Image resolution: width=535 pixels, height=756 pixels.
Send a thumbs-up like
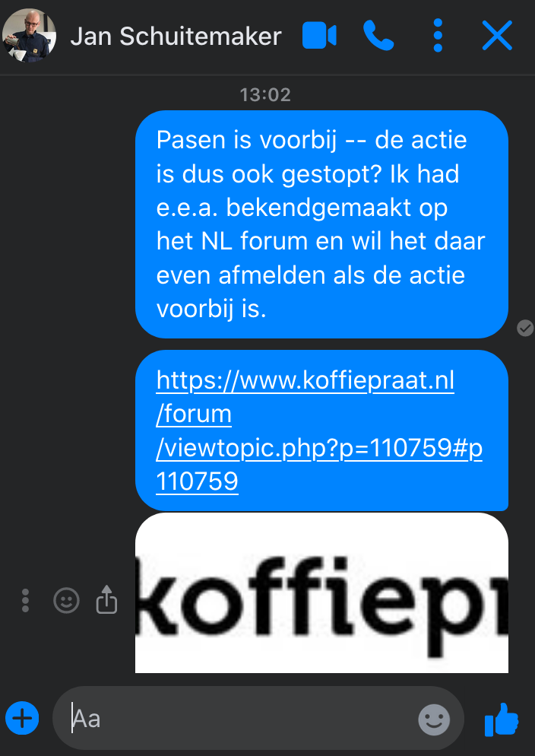pyautogui.click(x=502, y=719)
